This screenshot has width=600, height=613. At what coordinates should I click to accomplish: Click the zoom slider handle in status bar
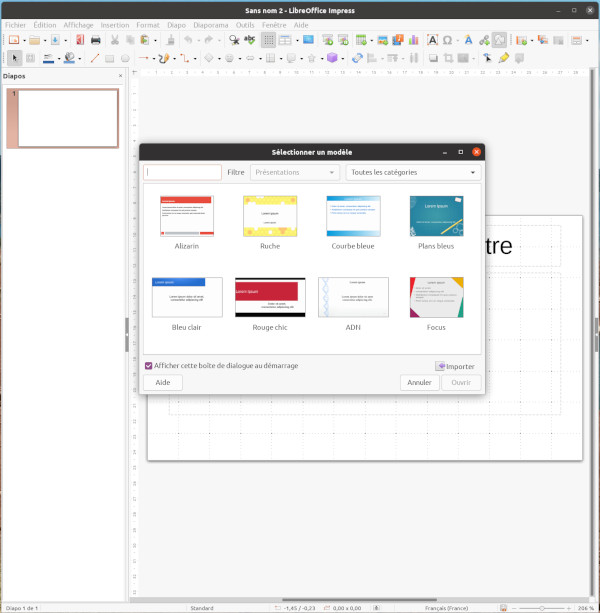(x=542, y=608)
